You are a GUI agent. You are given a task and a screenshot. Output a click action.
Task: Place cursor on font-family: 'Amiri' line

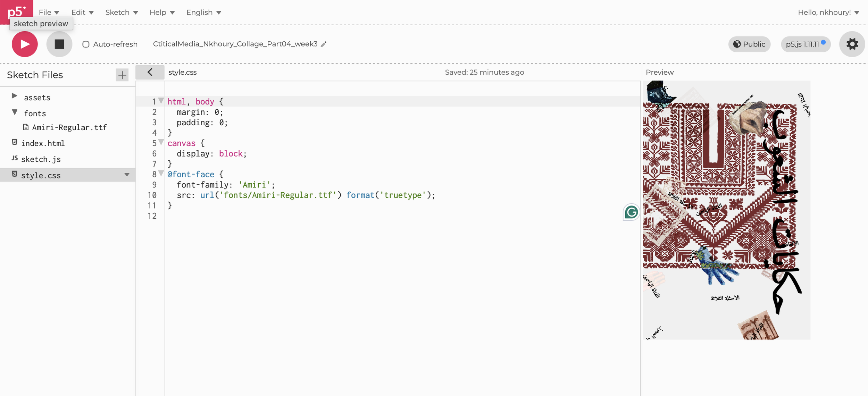pos(226,185)
